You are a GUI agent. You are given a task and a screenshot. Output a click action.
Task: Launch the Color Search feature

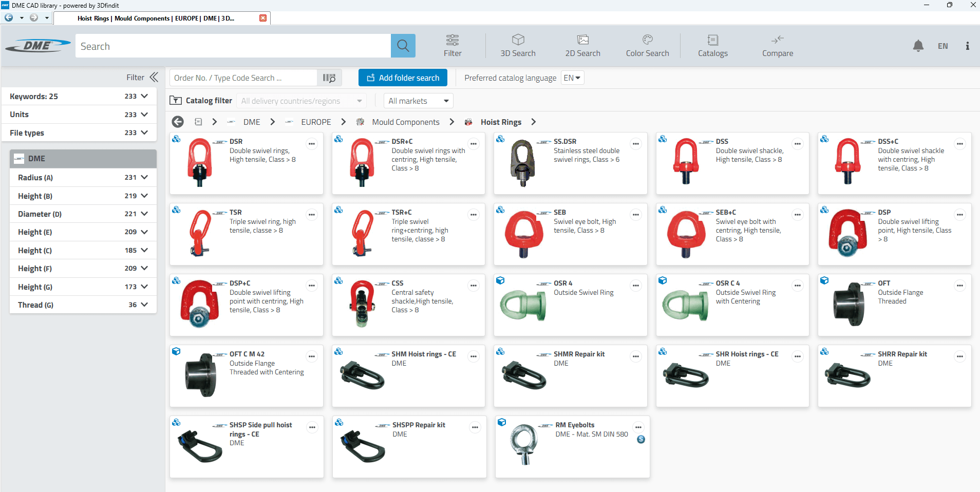[x=647, y=46]
